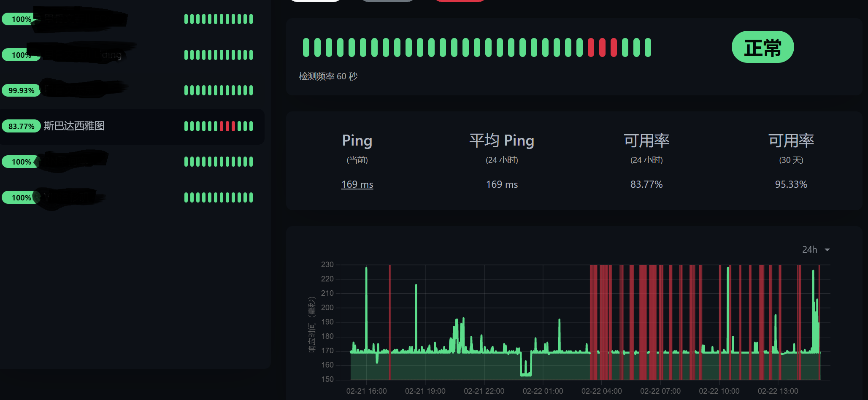Click the heartbeat bar of 斯巴达西雅图 row
The height and width of the screenshot is (400, 868).
(219, 126)
